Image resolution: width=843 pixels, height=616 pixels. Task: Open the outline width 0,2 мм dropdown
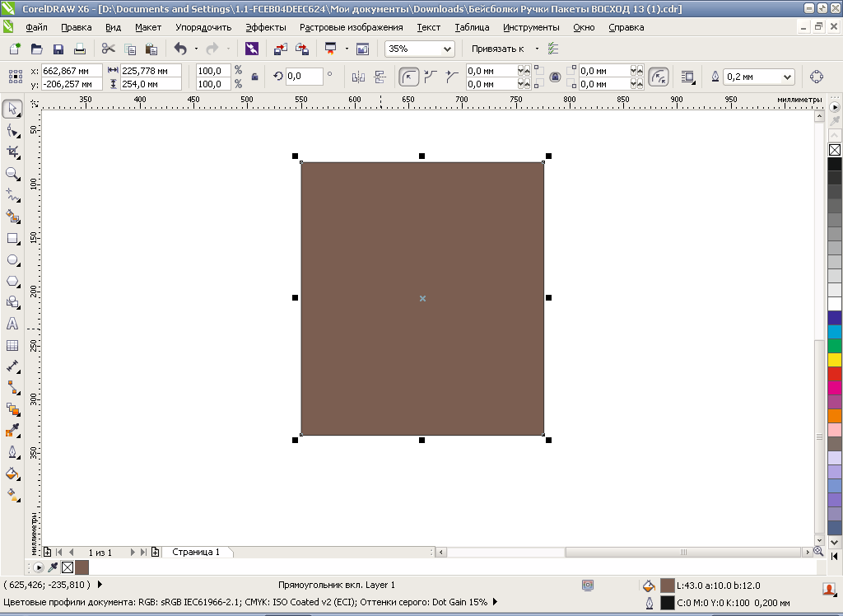coord(788,77)
